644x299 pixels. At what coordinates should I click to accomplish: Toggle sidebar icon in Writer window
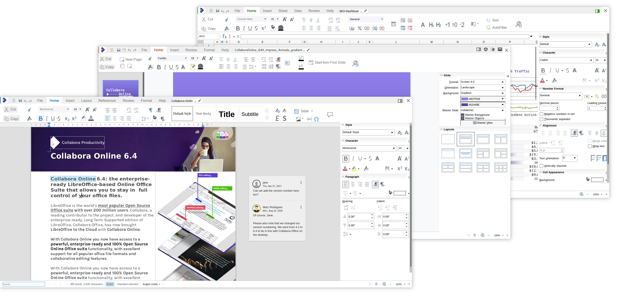[x=400, y=101]
